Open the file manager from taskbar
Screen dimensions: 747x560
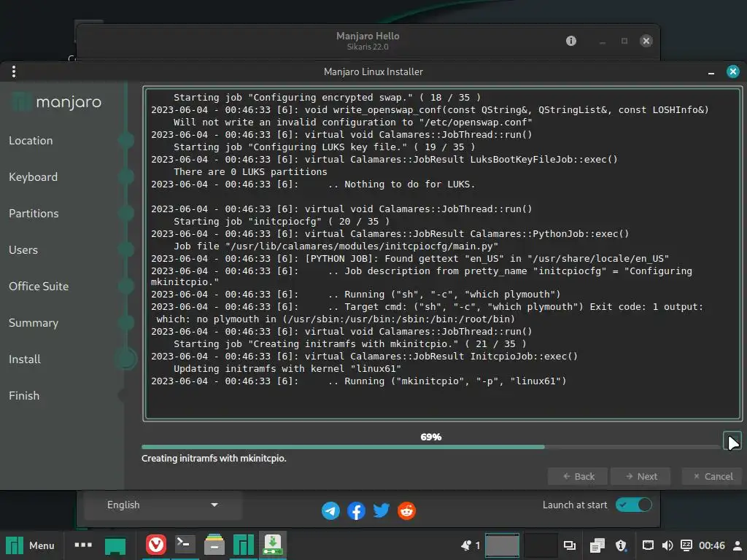pyautogui.click(x=214, y=545)
